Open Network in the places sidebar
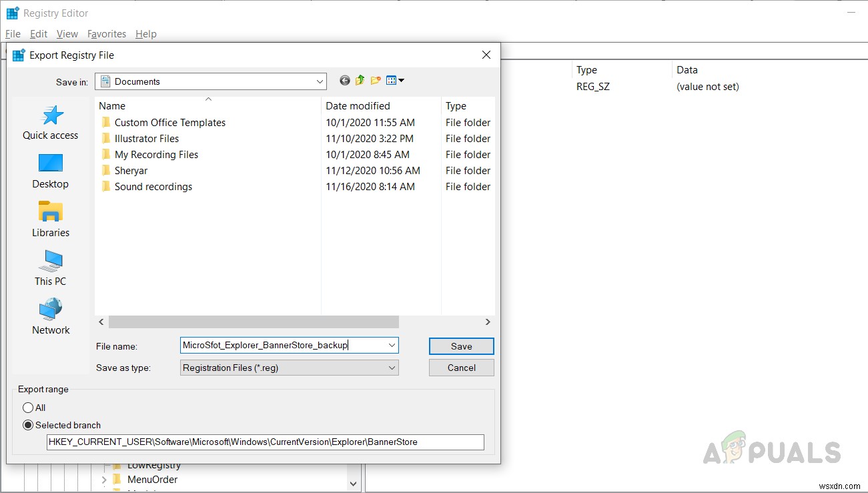The image size is (868, 493). (51, 318)
